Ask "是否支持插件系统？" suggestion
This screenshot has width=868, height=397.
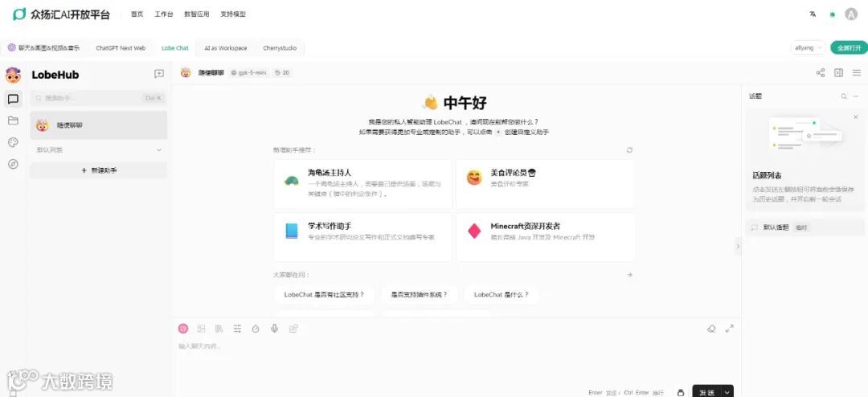click(419, 295)
